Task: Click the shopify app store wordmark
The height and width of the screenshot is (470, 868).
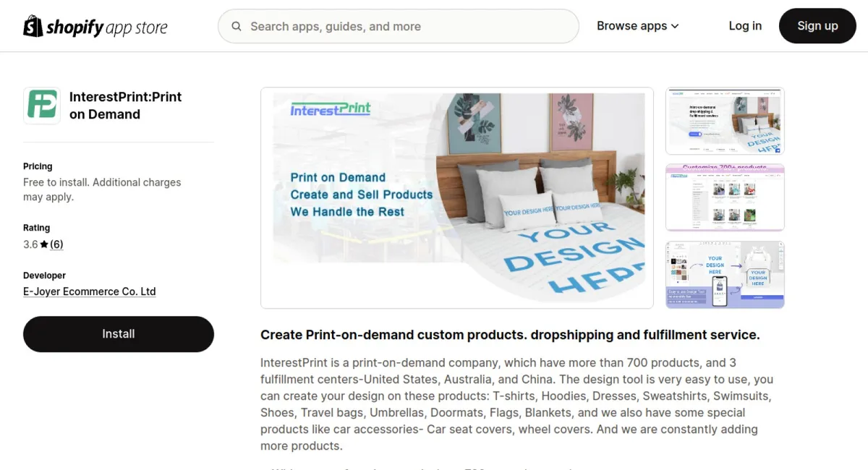Action: tap(107, 27)
